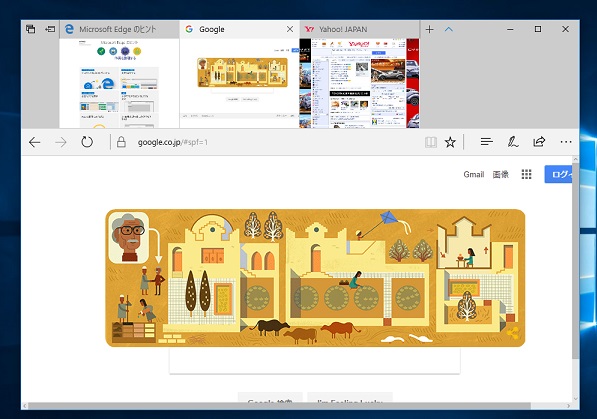Open 画像 images link

[500, 174]
